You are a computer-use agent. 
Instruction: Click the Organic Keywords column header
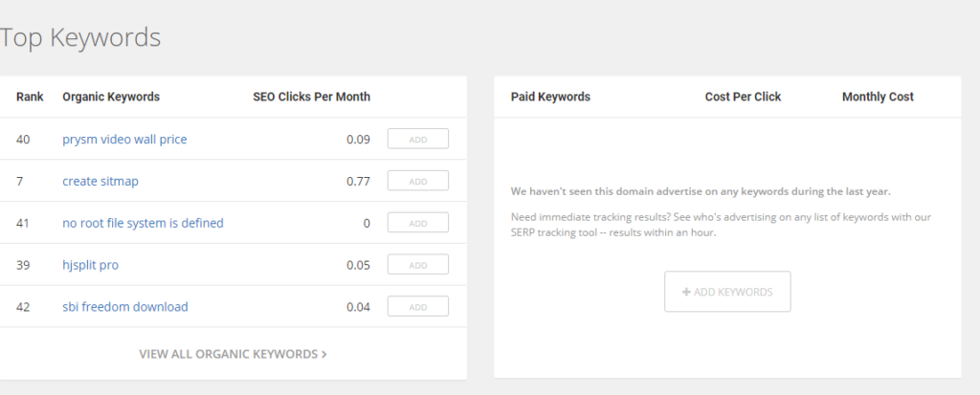[111, 97]
